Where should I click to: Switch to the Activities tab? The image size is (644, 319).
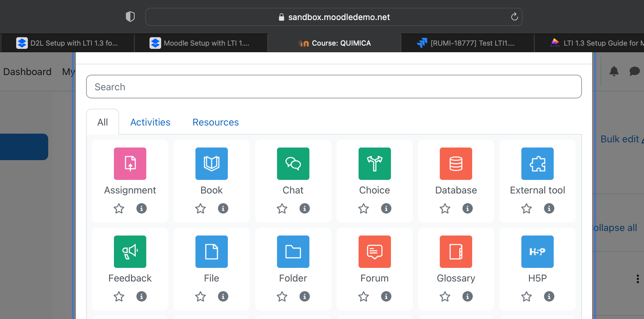click(150, 122)
